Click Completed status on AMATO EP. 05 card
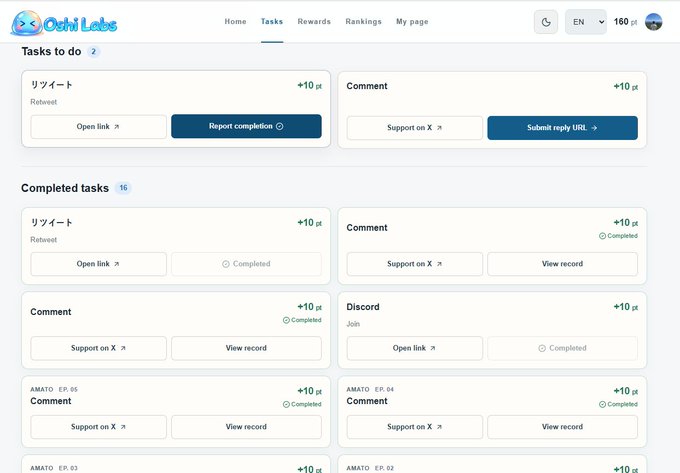 pos(302,404)
